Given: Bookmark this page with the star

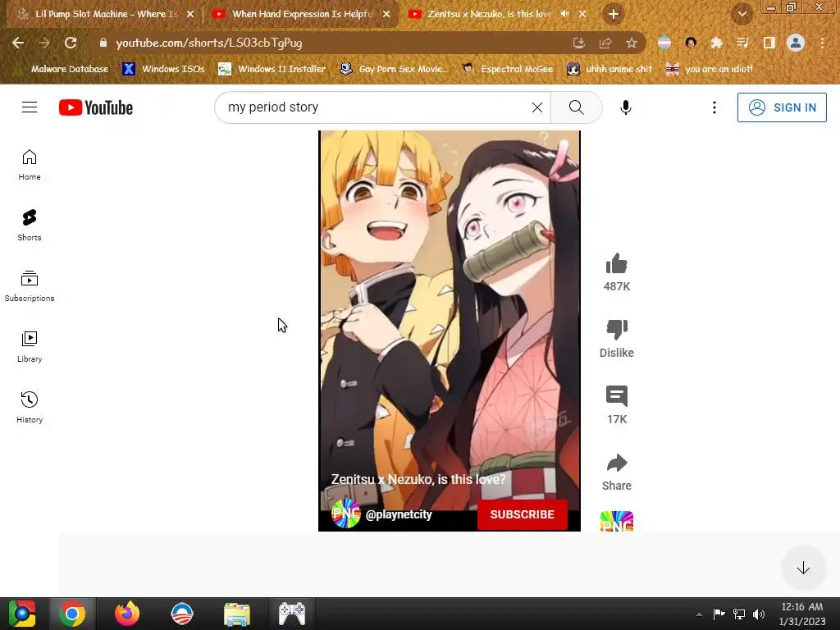Looking at the screenshot, I should (x=632, y=43).
